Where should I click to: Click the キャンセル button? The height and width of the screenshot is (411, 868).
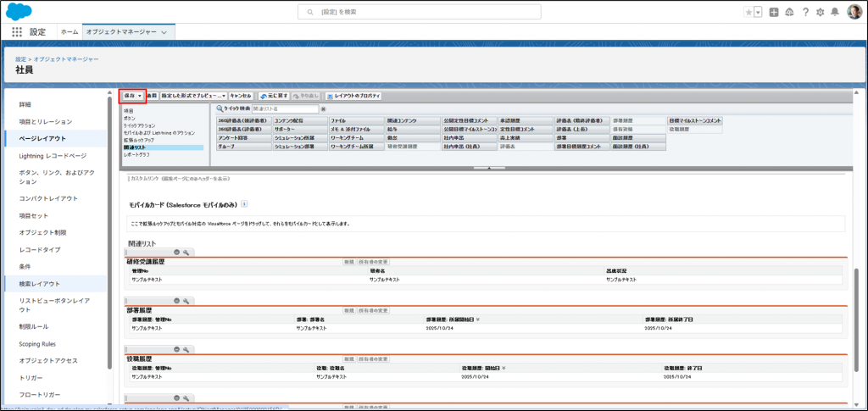click(x=241, y=97)
